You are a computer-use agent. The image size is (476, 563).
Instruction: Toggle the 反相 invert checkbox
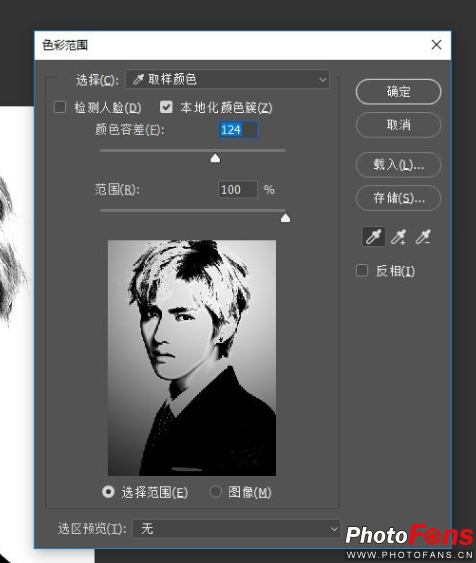[x=361, y=270]
